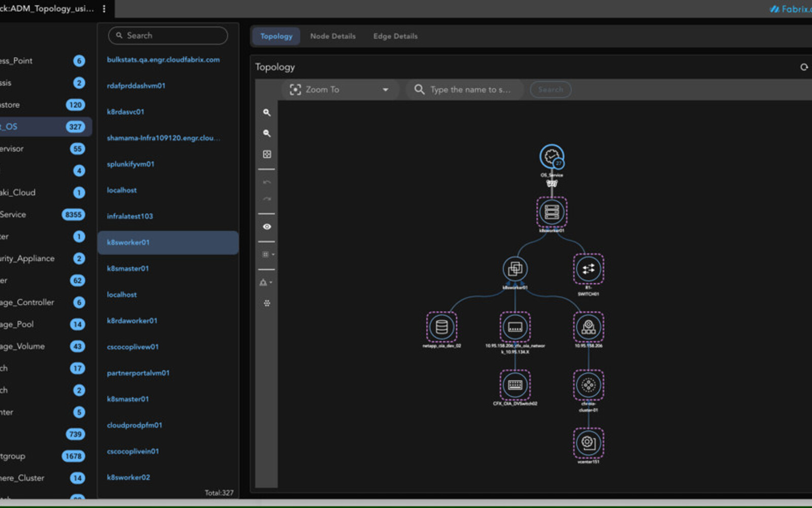The image size is (812, 508).
Task: Open the grid layout dropdown icon
Action: 267,255
